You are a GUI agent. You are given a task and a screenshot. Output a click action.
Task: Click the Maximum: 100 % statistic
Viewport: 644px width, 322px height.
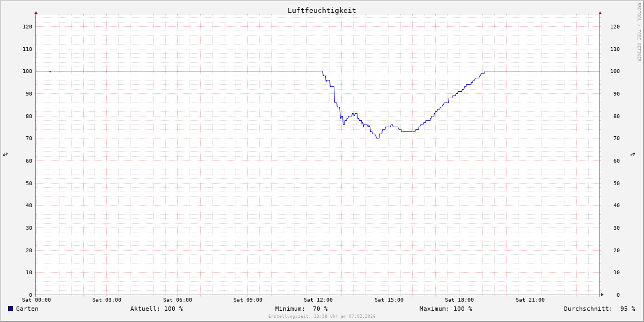coord(445,309)
